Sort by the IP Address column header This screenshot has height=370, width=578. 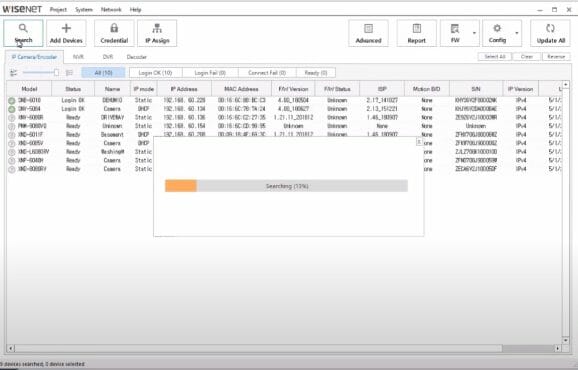pos(184,89)
